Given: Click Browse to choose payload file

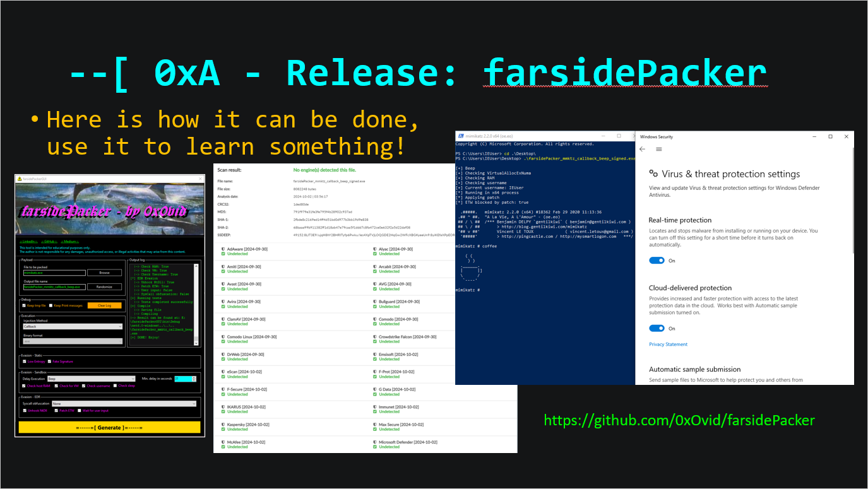Looking at the screenshot, I should 104,273.
